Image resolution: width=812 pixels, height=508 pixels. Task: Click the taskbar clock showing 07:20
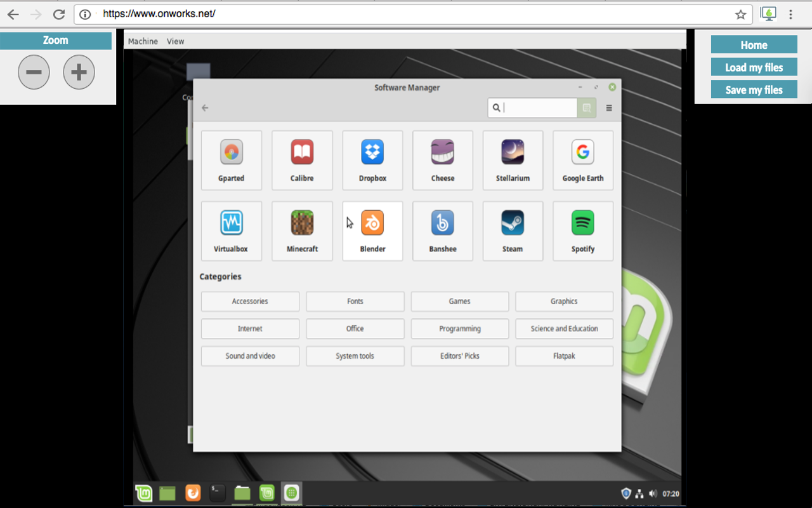coord(671,493)
